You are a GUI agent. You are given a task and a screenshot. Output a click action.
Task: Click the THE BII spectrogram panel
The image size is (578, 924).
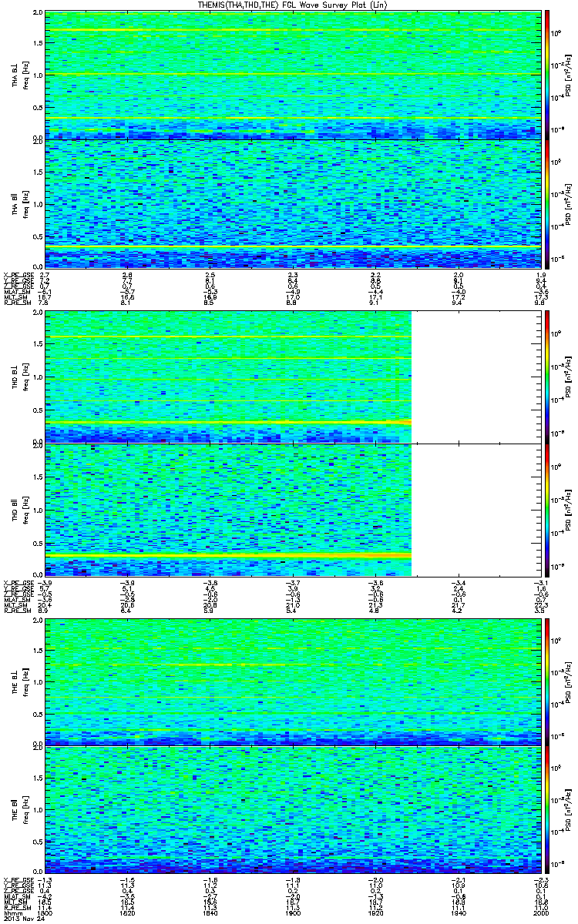tap(293, 810)
